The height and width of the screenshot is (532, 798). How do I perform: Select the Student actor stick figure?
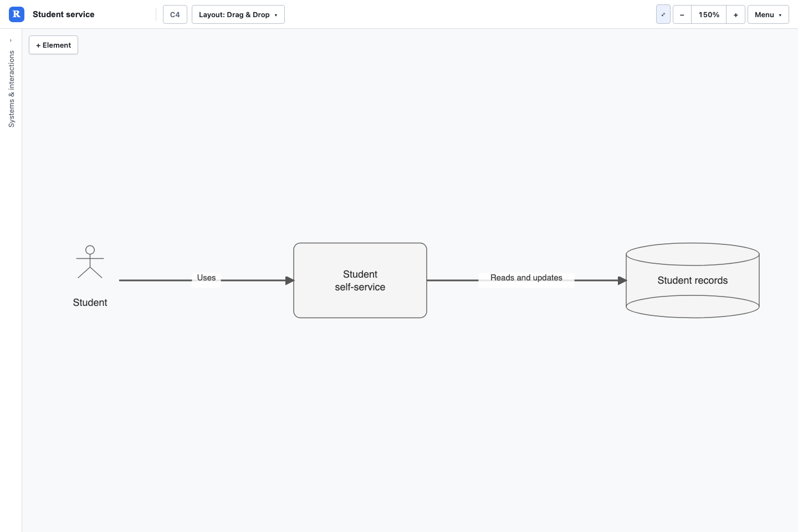(x=90, y=262)
